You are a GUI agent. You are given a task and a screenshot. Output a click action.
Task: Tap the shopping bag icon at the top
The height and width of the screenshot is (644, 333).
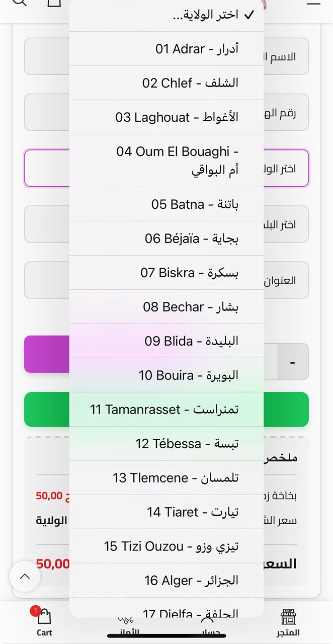pyautogui.click(x=55, y=4)
